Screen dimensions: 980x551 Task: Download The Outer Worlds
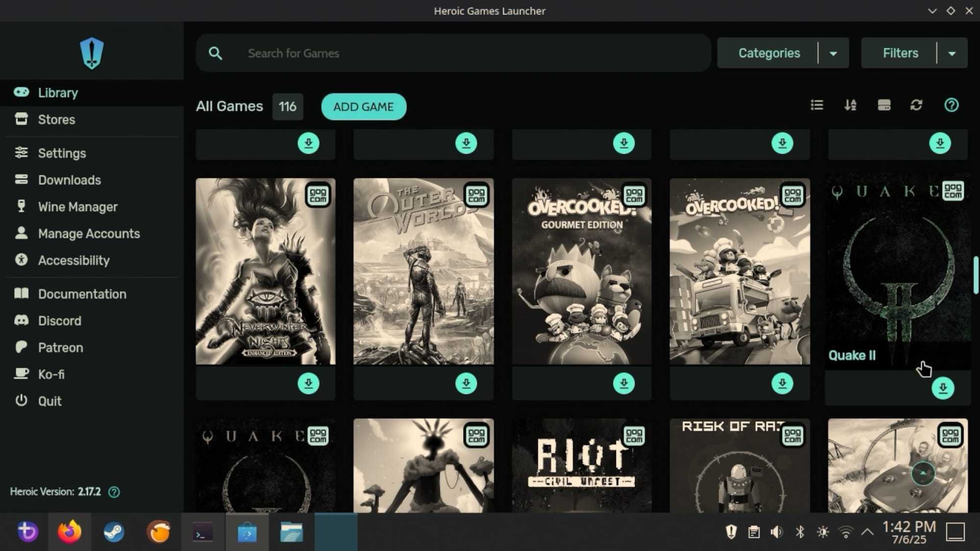[x=466, y=383]
